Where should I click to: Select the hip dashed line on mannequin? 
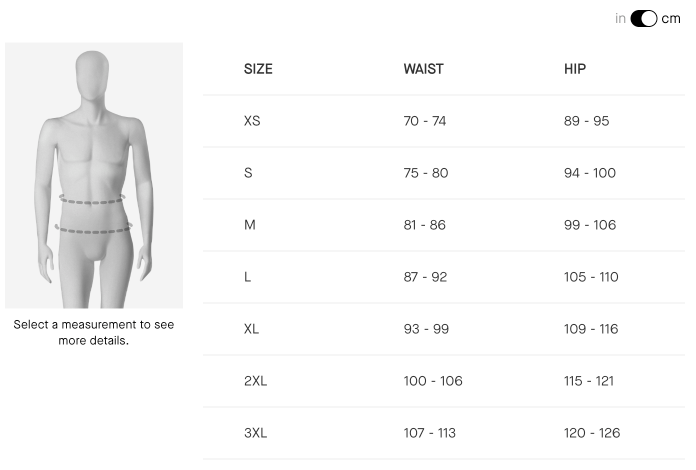93,228
